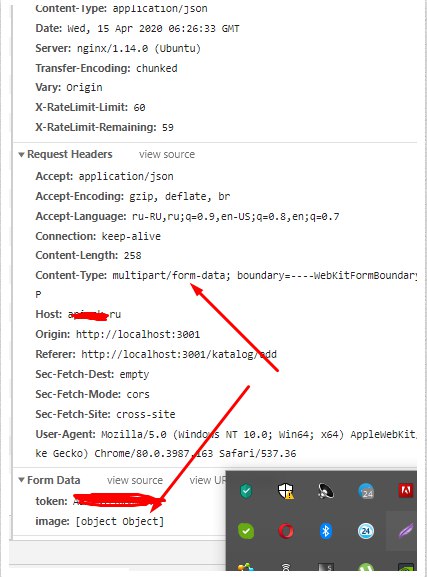Select the User-Agent: Mozilla/5.0 row
The height and width of the screenshot is (577, 427).
(x=226, y=443)
